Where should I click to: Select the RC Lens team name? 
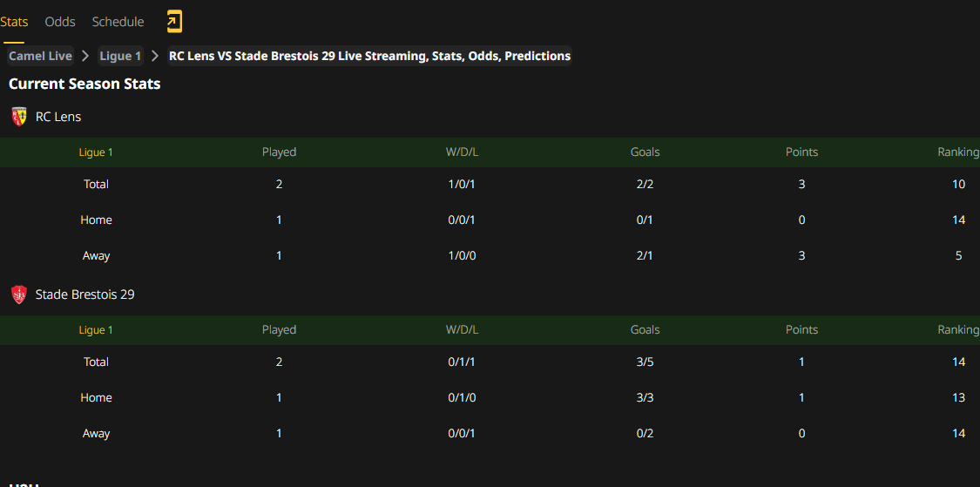coord(58,117)
